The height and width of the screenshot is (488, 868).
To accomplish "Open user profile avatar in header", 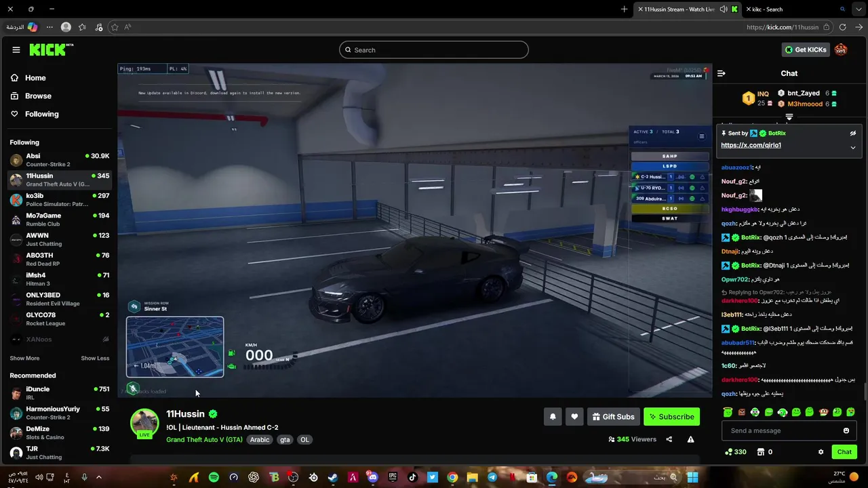I will 841,49.
